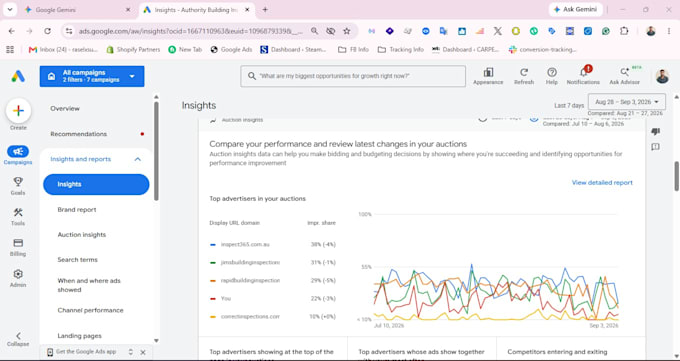Click the blue legend line for inspect365.com.au
Image resolution: width=680 pixels, height=361 pixels.
click(212, 245)
